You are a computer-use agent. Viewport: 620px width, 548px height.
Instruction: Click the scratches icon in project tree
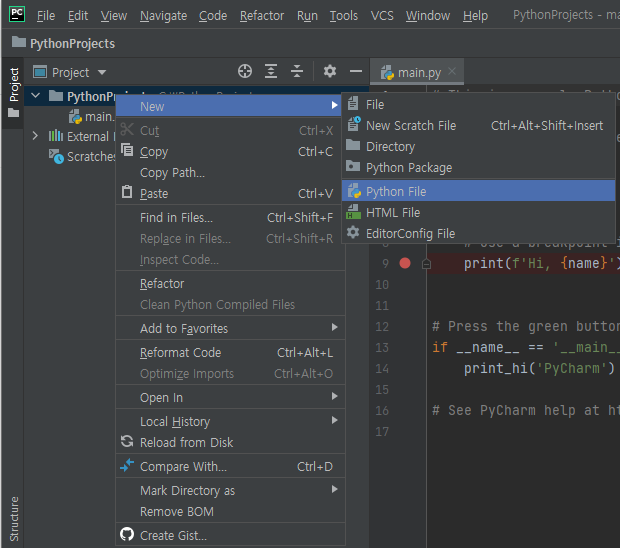[56, 156]
